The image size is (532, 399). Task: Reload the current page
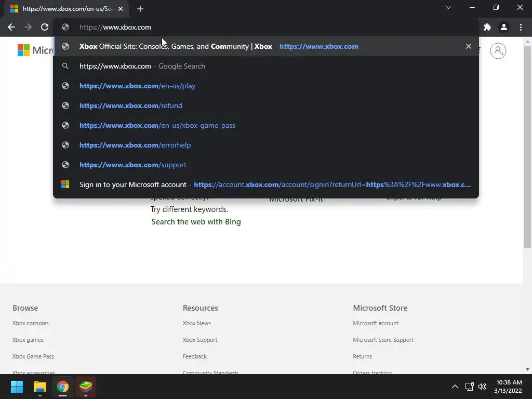(x=45, y=27)
